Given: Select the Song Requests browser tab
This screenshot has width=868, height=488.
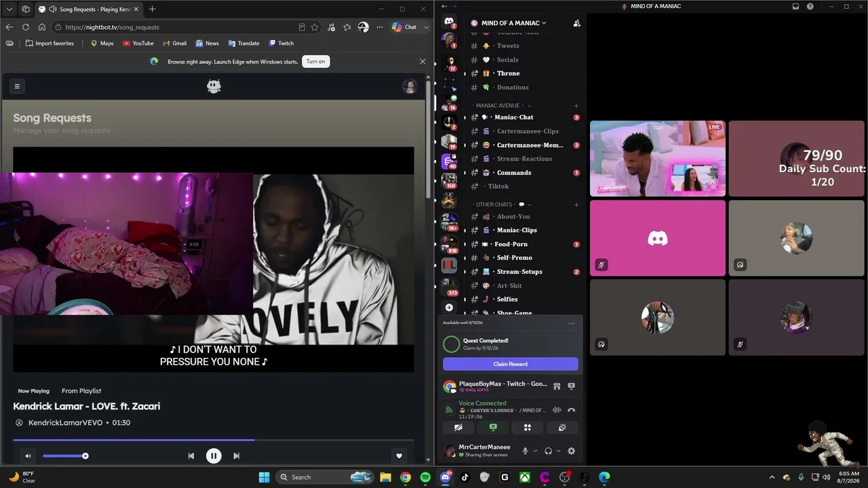Looking at the screenshot, I should [x=87, y=9].
